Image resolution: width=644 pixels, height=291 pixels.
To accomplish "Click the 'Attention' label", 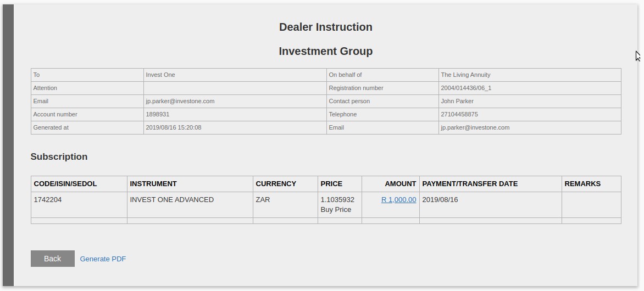I will tap(45, 88).
